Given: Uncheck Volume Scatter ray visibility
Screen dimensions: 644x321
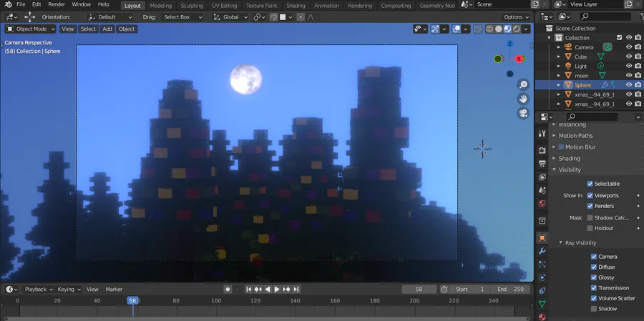Looking at the screenshot, I should (x=593, y=298).
